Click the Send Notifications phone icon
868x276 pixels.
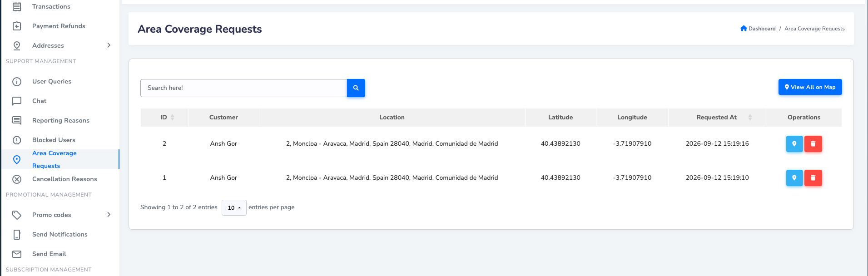point(17,235)
